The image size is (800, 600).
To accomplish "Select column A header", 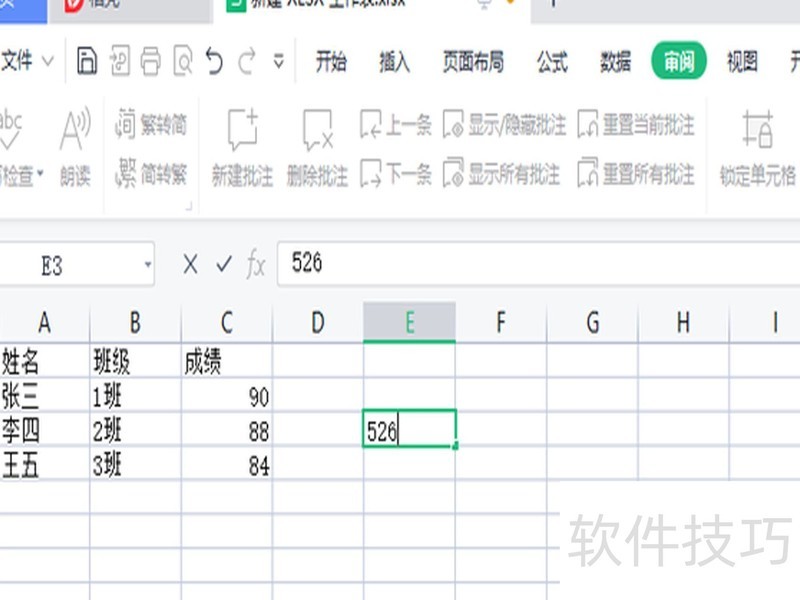I will point(45,322).
